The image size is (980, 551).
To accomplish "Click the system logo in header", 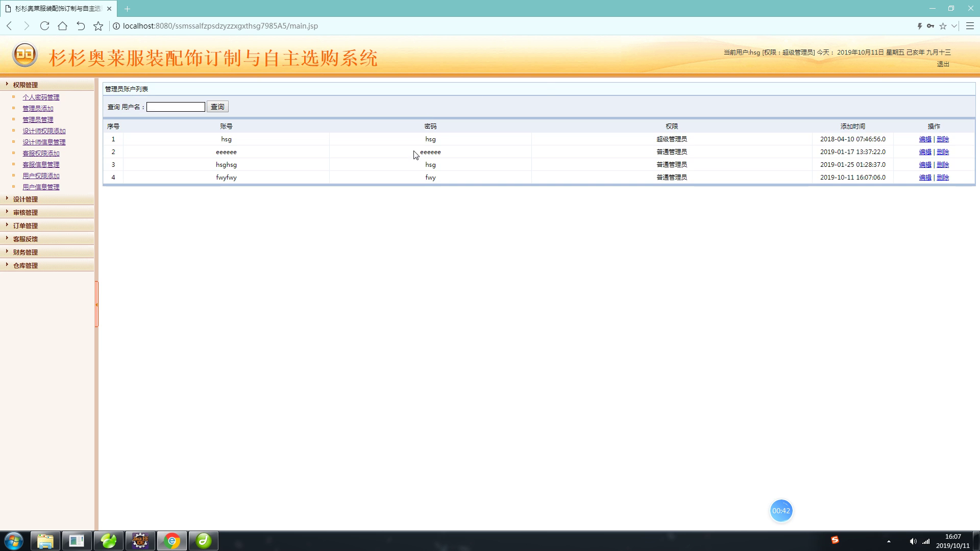I will pyautogui.click(x=24, y=55).
